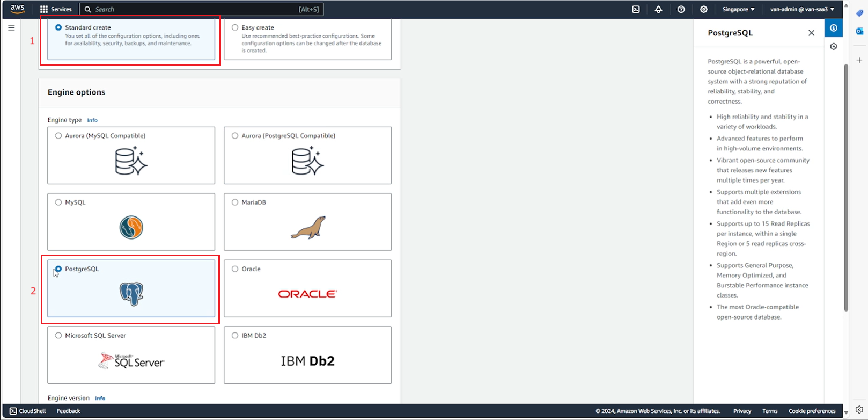
Task: Click the PostgreSQL help panel title
Action: coord(730,33)
